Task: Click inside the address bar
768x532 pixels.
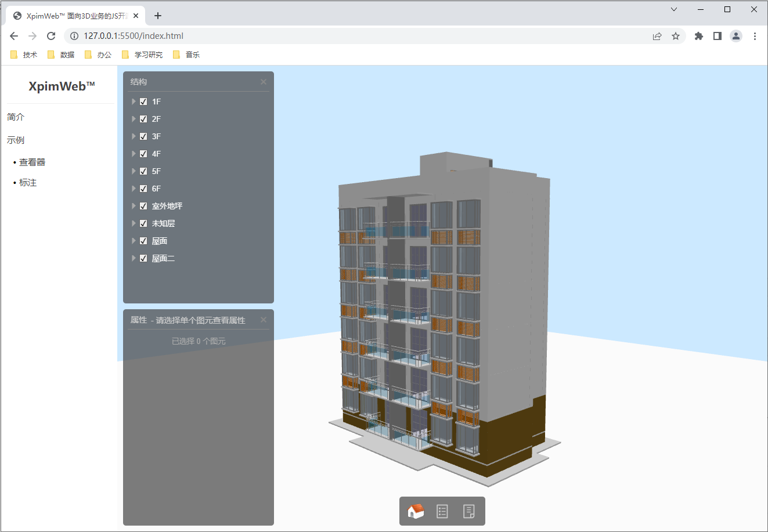Action: click(x=232, y=35)
